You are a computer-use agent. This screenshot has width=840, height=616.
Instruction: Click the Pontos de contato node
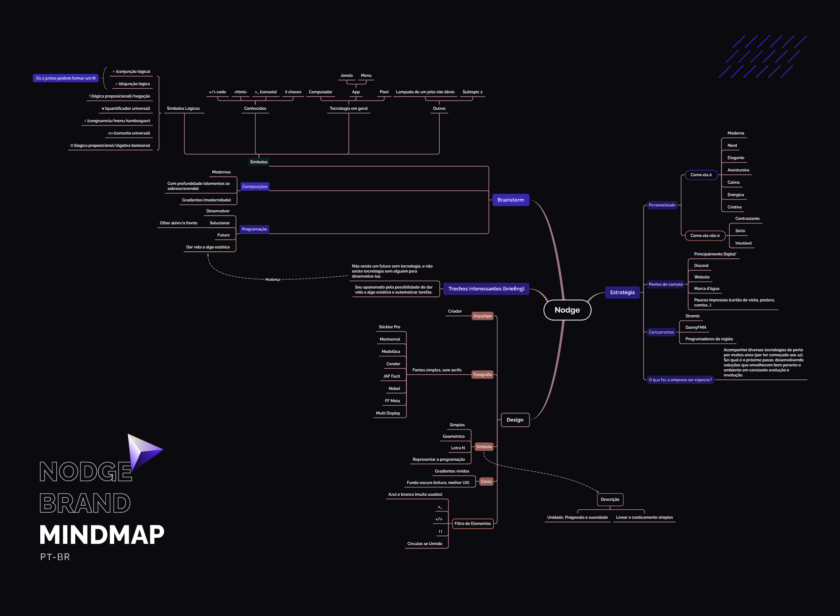pyautogui.click(x=665, y=284)
